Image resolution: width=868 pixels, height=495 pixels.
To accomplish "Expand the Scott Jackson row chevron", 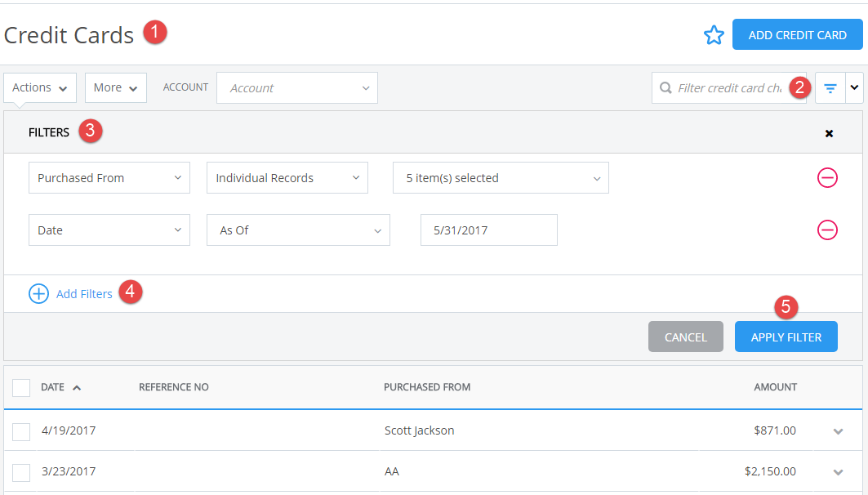I will (x=838, y=431).
